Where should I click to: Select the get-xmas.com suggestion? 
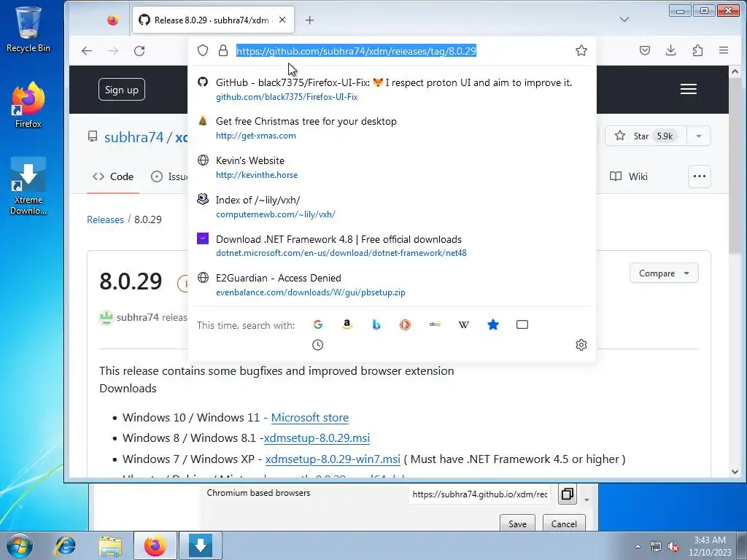click(x=392, y=128)
